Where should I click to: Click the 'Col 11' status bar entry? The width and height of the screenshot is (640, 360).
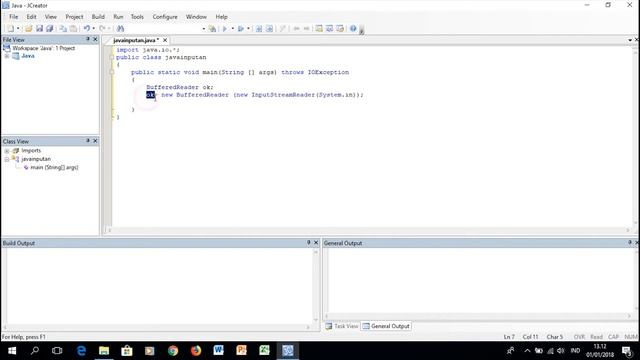[x=530, y=337]
